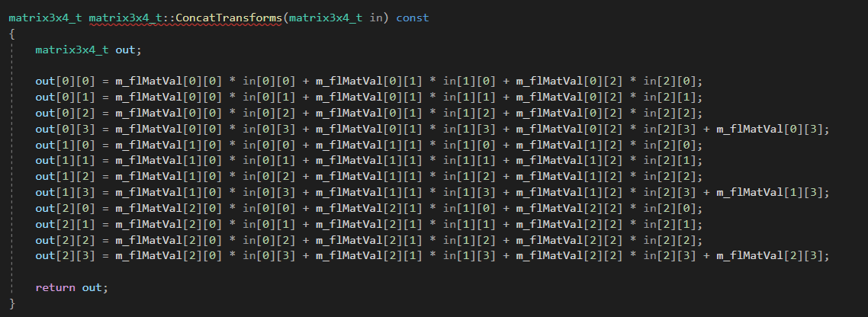Click the return keyword

click(x=56, y=288)
